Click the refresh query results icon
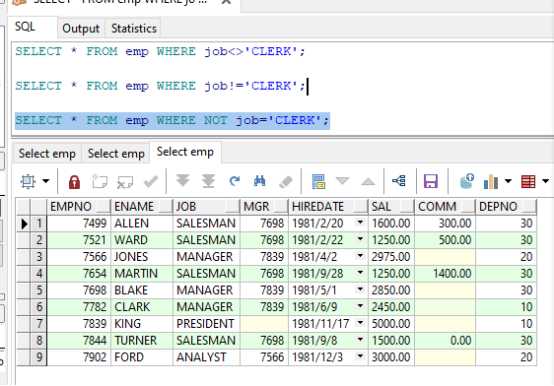Image resolution: width=554 pixels, height=386 pixels. 234,181
